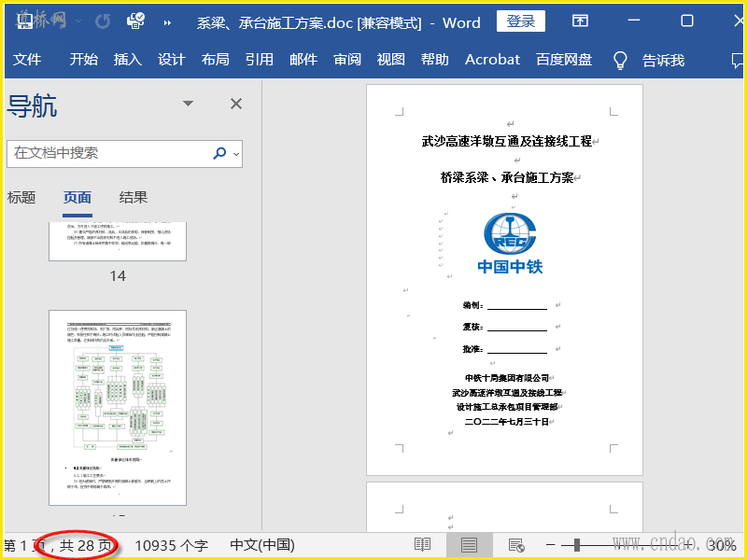The width and height of the screenshot is (747, 560).
Task: Open the 布局 ribbon tab
Action: pos(216,60)
